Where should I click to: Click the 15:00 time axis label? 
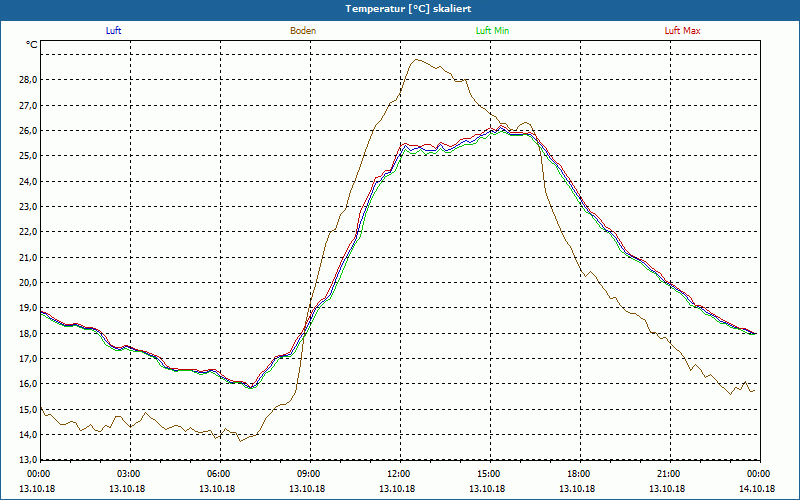click(491, 474)
